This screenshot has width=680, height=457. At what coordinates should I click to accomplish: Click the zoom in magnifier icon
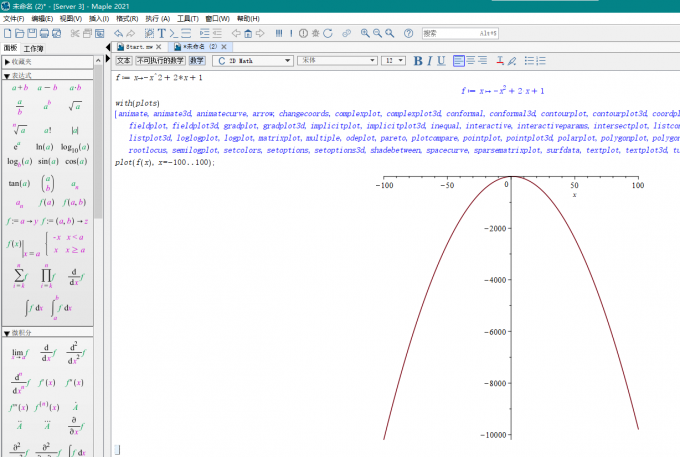tap(365, 33)
